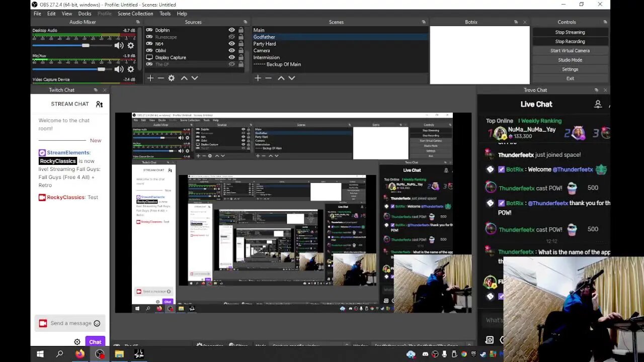Open Trovo Live Chat viewer list icon
644x362 pixels.
(x=598, y=104)
